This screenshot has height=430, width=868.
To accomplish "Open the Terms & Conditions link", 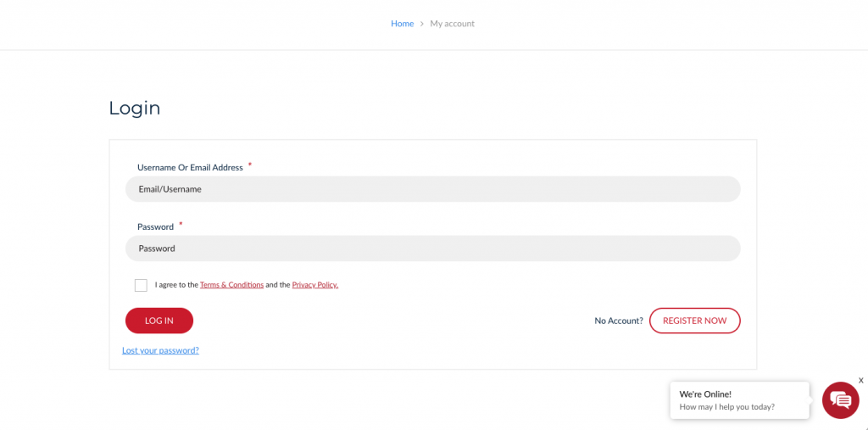I will (231, 285).
